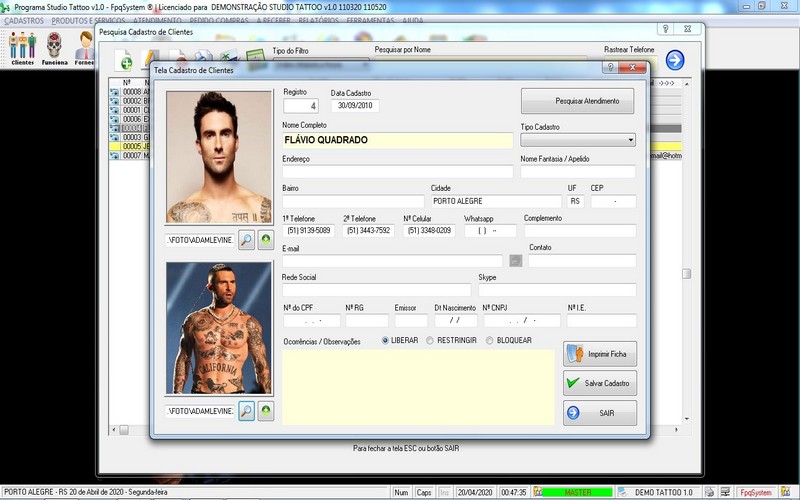This screenshot has width=800, height=500.
Task: Click row icon for record 00006
Action: (114, 119)
